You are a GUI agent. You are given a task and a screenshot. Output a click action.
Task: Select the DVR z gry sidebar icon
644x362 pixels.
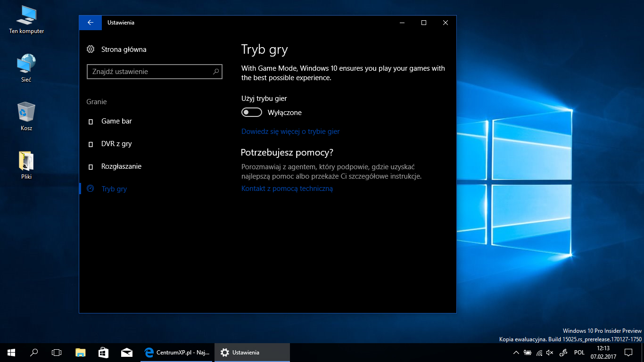pos(91,144)
